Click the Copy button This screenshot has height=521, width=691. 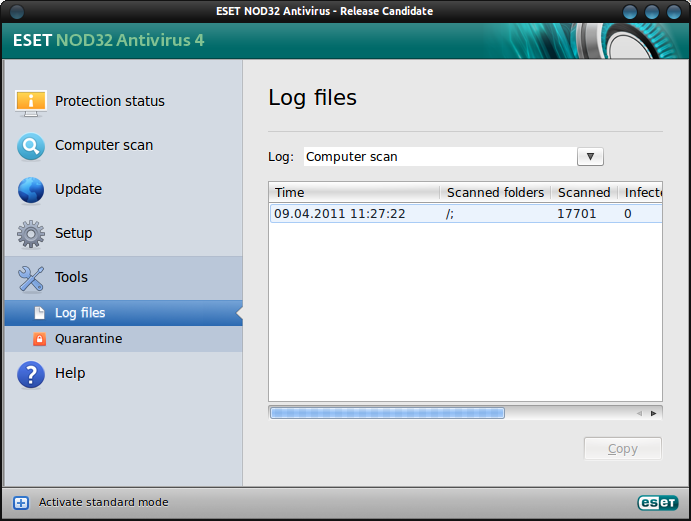point(623,449)
